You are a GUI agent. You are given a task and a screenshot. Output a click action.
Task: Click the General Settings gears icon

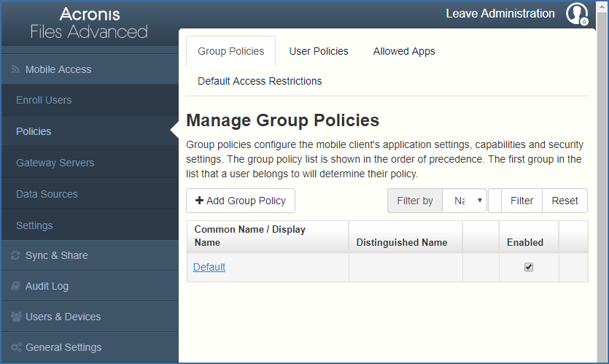point(16,347)
